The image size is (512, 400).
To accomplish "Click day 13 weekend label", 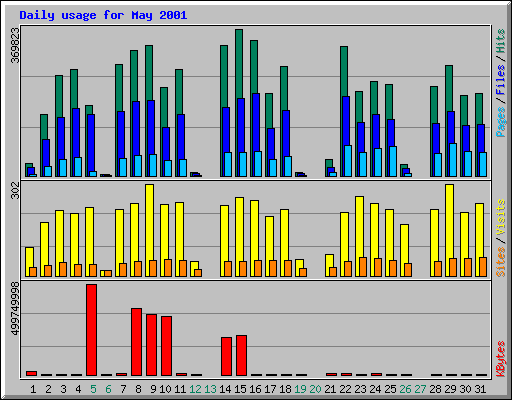I will coord(210,389).
